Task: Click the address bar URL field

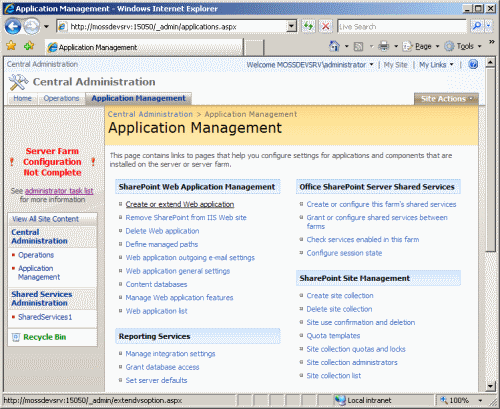Action: pos(173,26)
